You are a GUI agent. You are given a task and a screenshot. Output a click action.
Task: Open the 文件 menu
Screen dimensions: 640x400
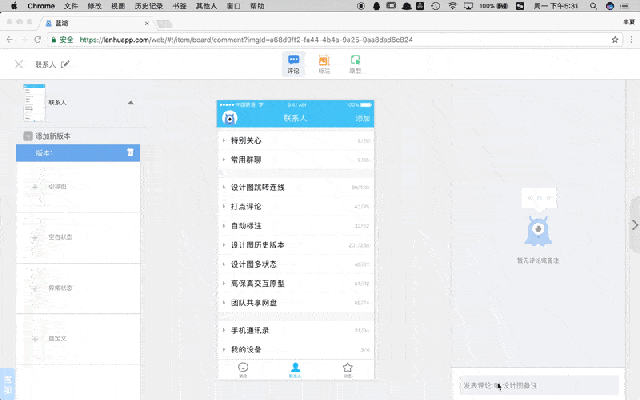tap(71, 6)
